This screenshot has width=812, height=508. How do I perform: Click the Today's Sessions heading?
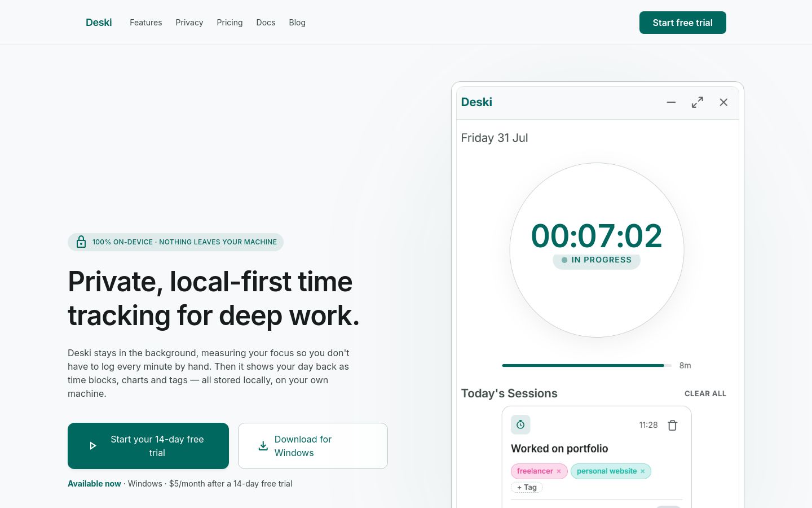[x=509, y=393]
